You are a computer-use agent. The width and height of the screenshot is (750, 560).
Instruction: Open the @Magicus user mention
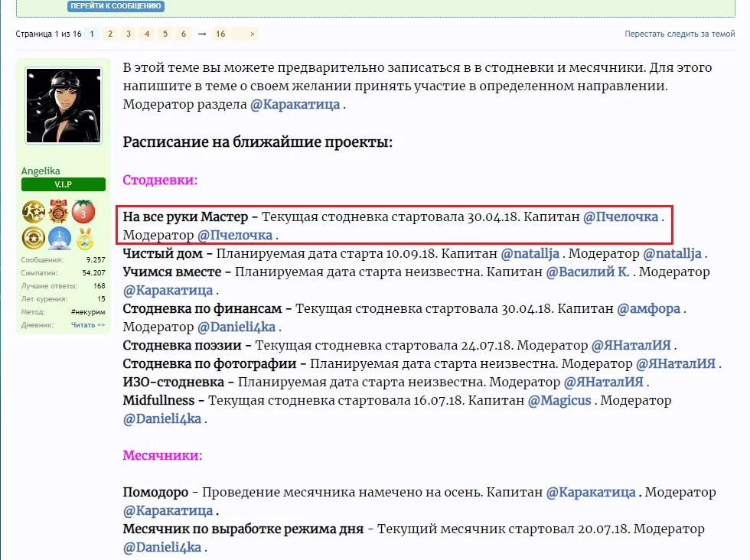(x=560, y=400)
